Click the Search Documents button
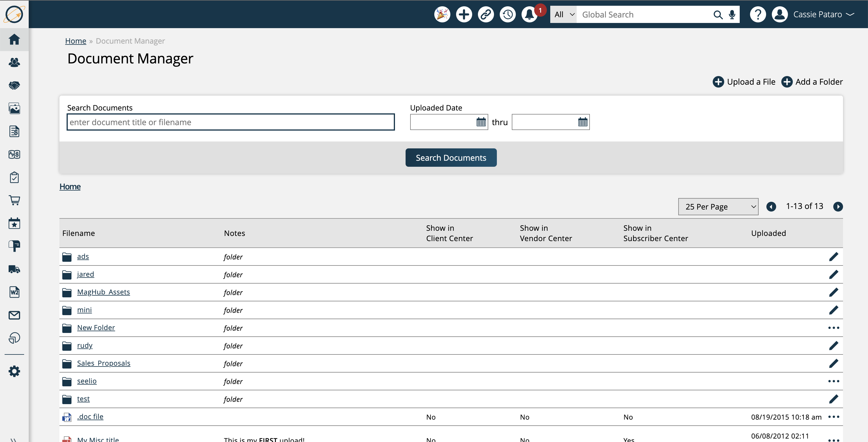 tap(451, 158)
